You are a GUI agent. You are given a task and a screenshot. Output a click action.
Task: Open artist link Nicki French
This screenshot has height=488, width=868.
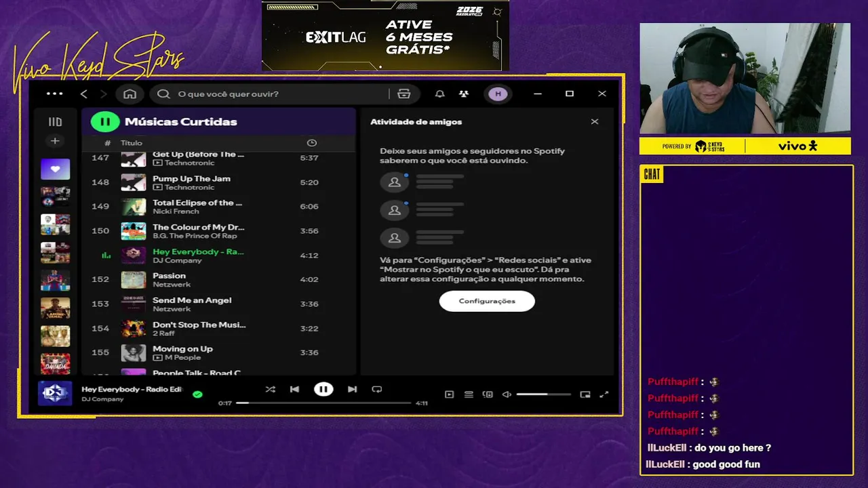pyautogui.click(x=176, y=211)
